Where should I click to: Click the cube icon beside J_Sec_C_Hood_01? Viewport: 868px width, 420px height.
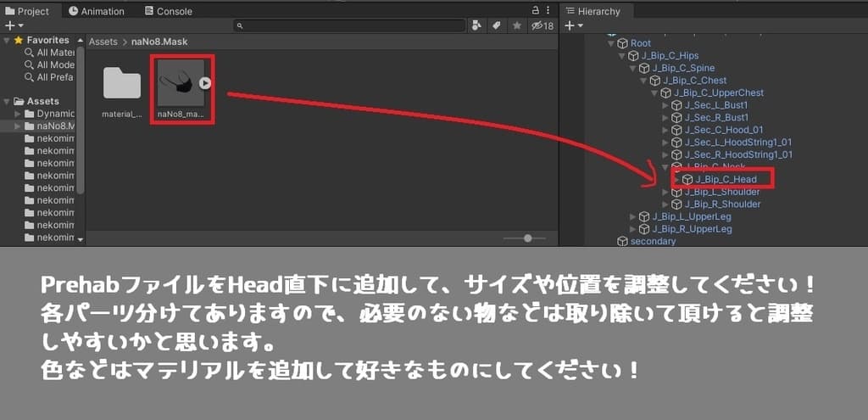coord(676,130)
